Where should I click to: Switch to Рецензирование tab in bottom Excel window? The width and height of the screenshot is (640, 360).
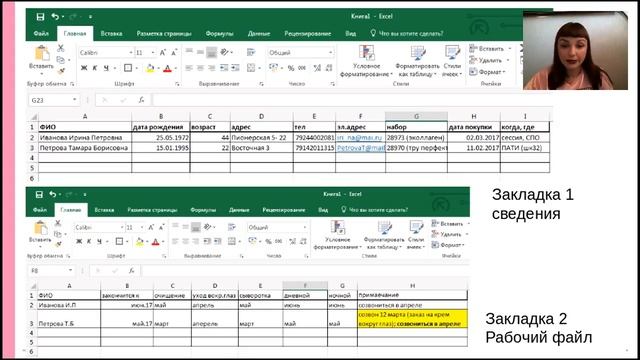click(284, 210)
